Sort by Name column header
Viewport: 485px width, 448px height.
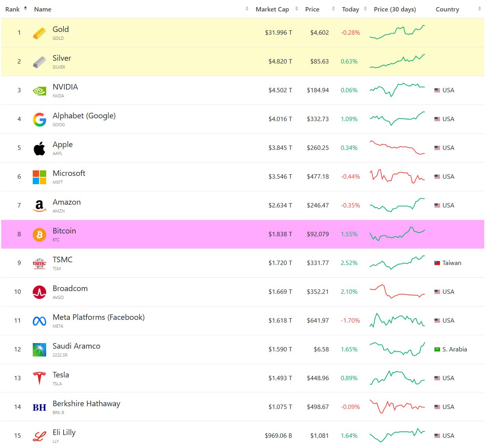[x=43, y=9]
